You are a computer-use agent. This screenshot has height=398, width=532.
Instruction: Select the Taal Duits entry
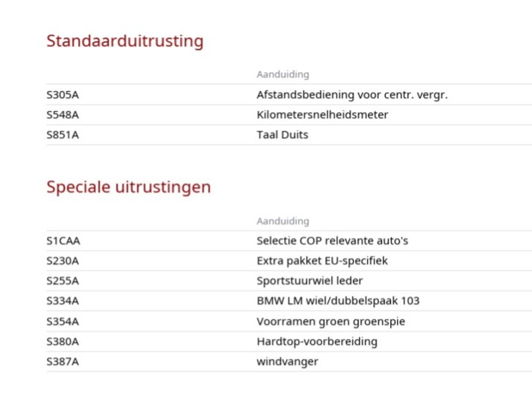pos(282,135)
